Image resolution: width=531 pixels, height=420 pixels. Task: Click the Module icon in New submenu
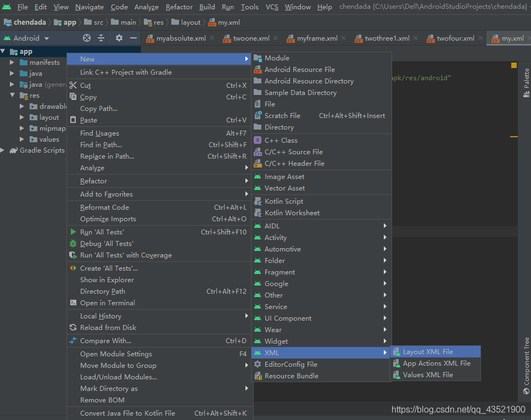click(258, 58)
